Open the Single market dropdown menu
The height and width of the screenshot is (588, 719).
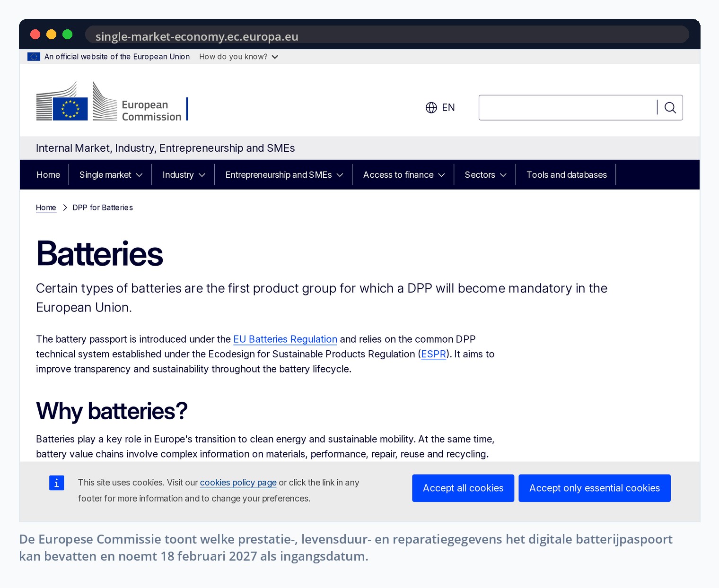pos(111,175)
